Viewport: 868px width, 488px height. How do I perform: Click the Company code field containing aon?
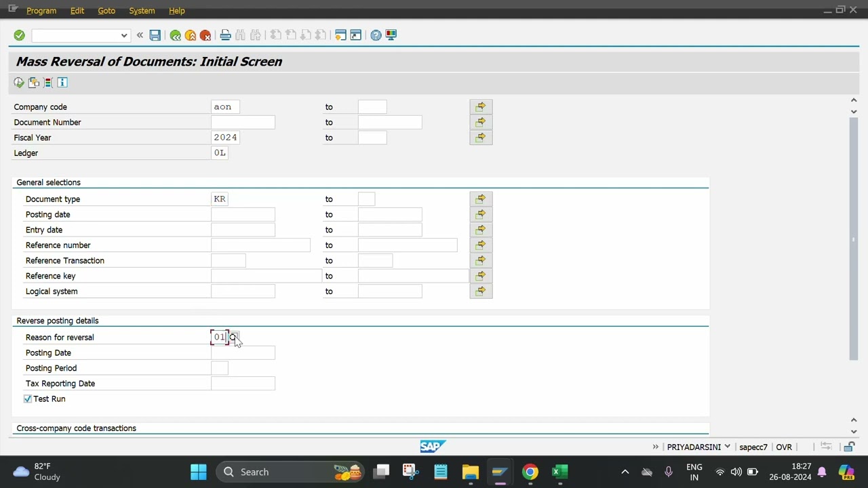pos(225,107)
